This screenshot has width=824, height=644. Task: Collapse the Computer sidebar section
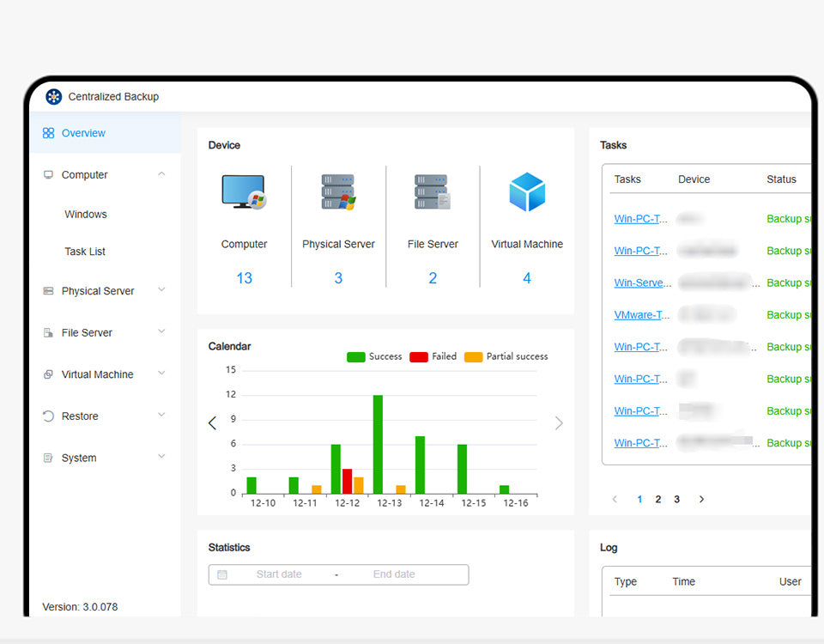click(x=161, y=174)
